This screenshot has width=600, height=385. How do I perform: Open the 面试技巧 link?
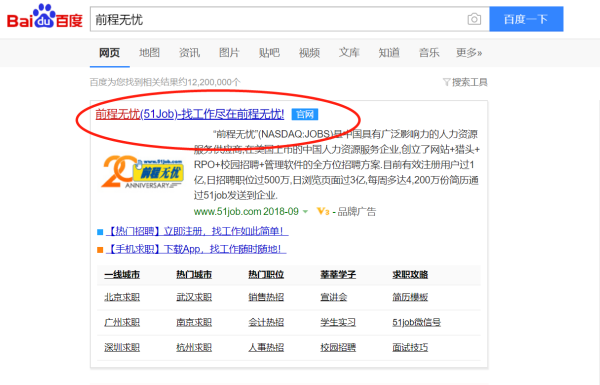[410, 347]
